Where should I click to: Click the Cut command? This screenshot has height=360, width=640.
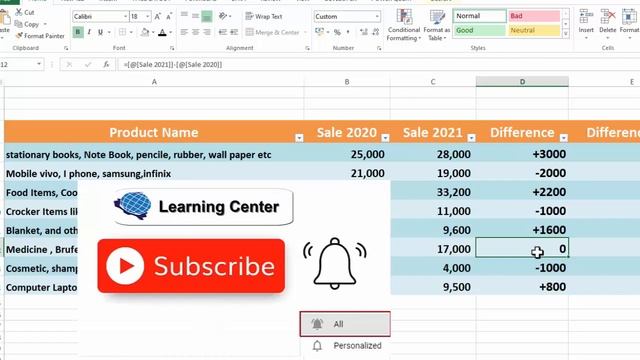[x=25, y=12]
